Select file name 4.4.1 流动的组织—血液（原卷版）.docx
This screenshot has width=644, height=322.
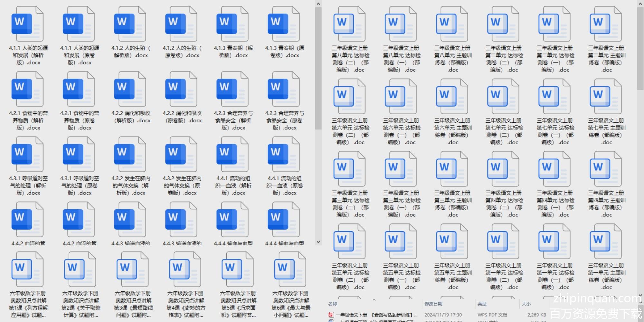(284, 185)
